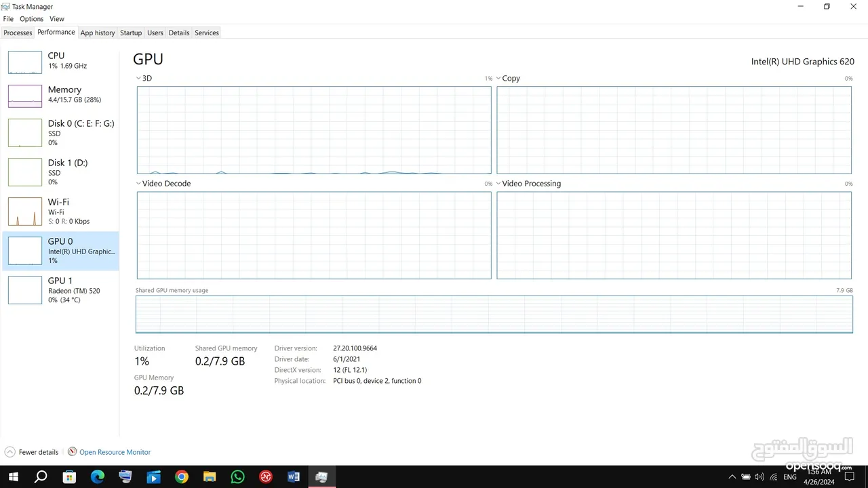Open Microsoft Edge from taskbar
868x488 pixels.
click(97, 477)
